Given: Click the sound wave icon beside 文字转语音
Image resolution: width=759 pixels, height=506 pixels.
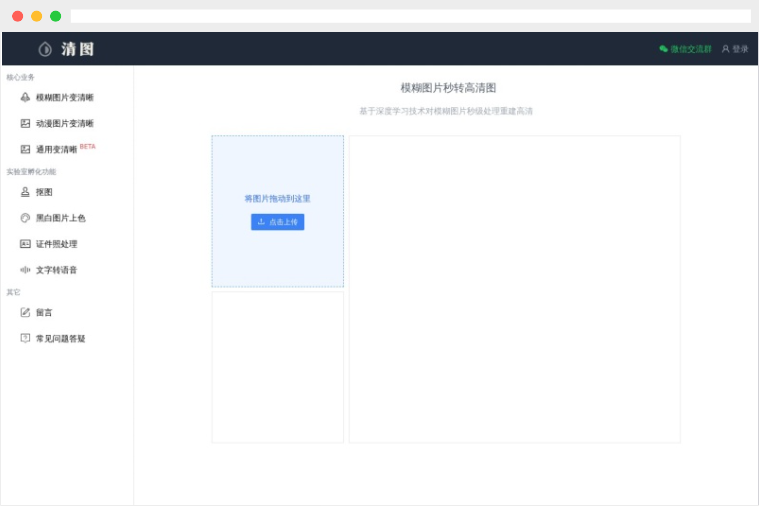Looking at the screenshot, I should coord(25,270).
